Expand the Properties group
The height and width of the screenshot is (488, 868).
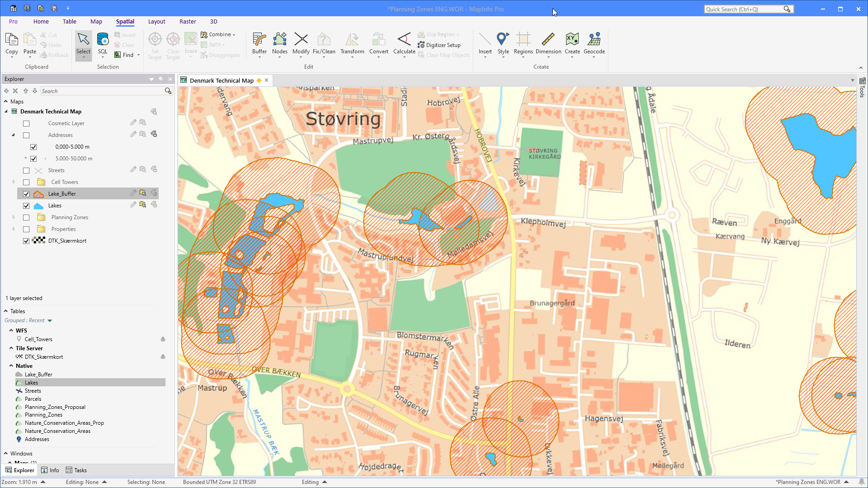pyautogui.click(x=14, y=229)
